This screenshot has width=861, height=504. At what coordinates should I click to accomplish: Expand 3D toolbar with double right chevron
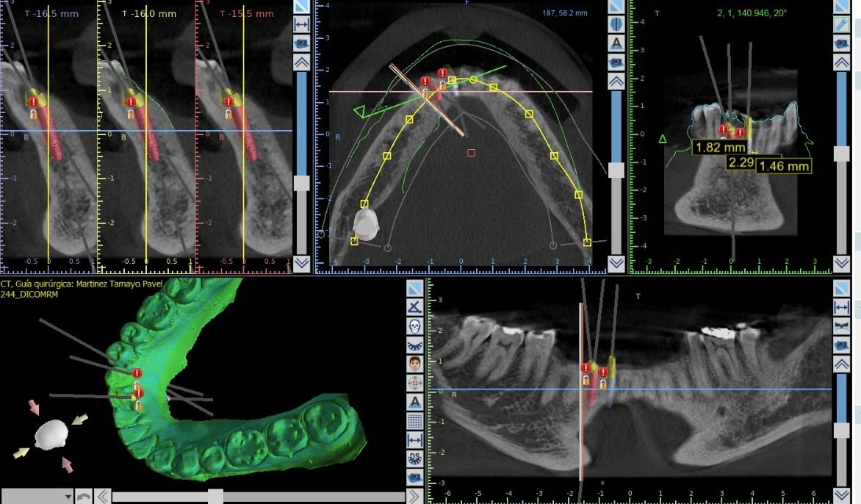[414, 496]
